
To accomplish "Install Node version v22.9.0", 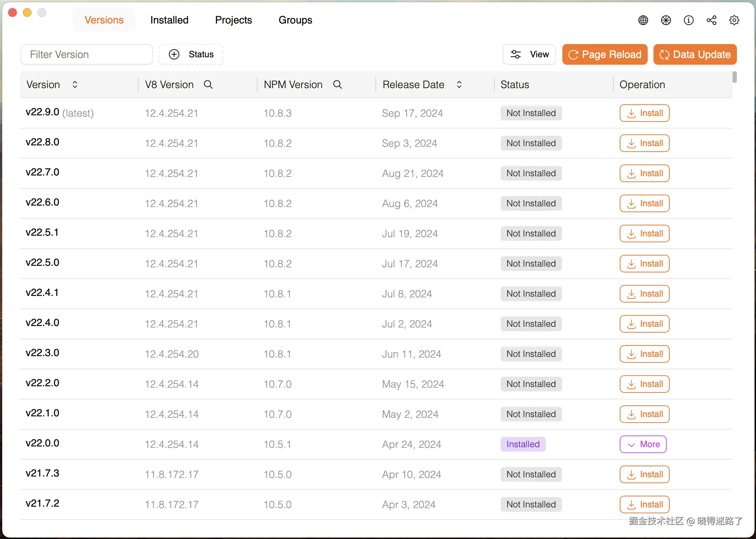I will 644,113.
